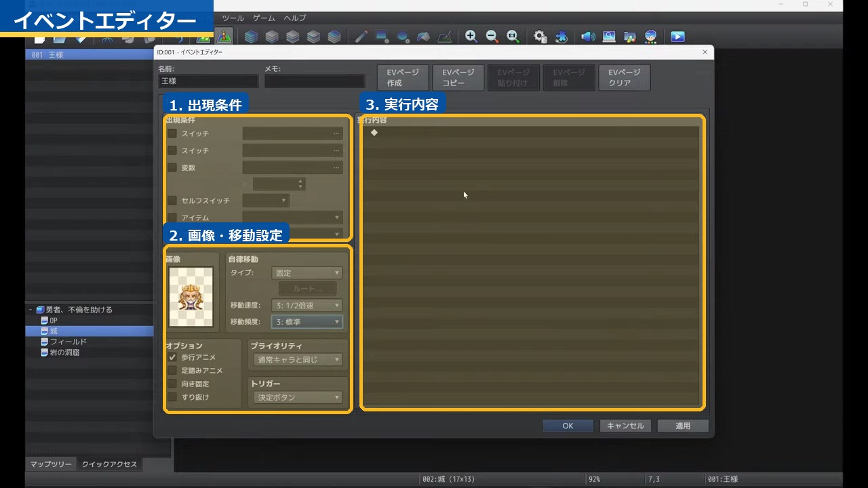Viewport: 868px width, 488px height.
Task: Open the セルフスイッチ dropdown
Action: [x=266, y=201]
